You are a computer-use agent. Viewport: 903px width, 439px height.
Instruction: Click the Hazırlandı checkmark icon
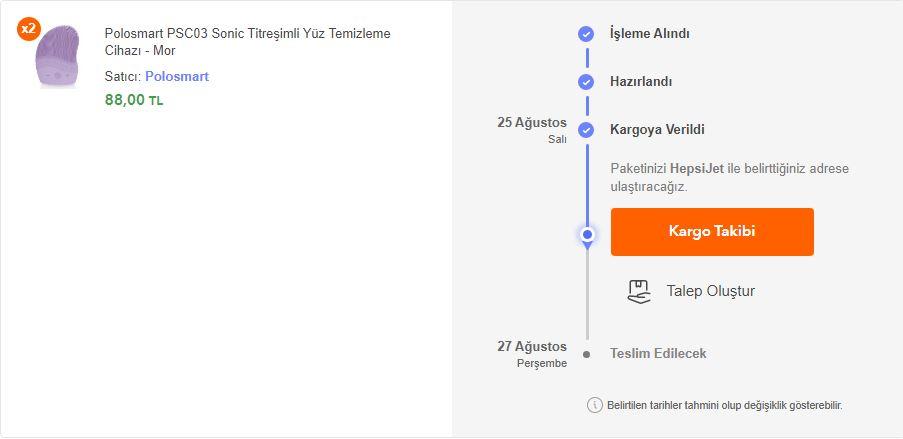coord(586,82)
